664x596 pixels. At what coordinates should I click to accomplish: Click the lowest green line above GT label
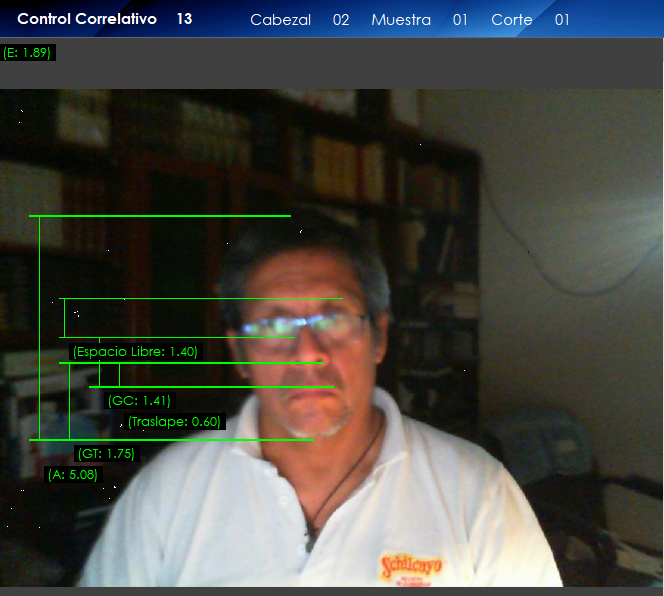(x=170, y=439)
